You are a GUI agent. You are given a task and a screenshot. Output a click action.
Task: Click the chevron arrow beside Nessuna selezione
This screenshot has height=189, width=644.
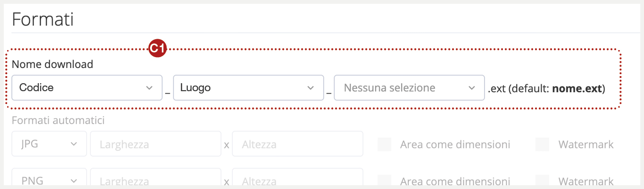coord(471,88)
